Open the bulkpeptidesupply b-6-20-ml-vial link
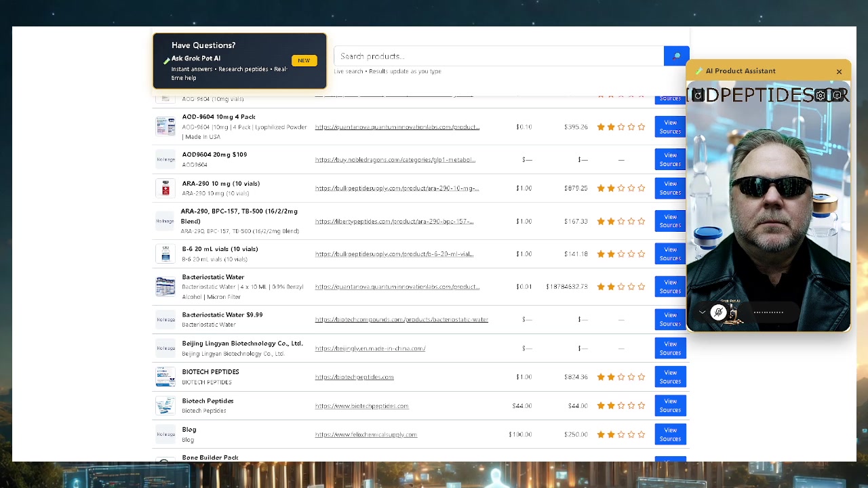 (x=394, y=253)
